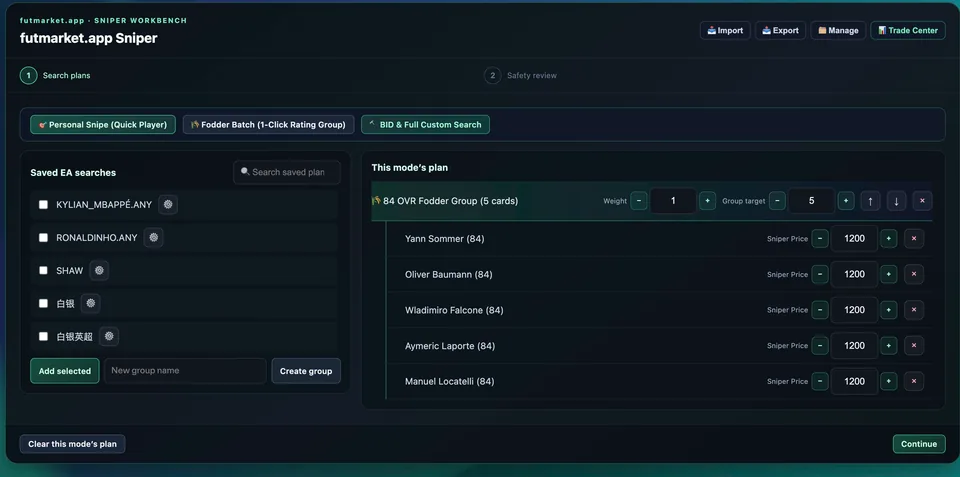
Task: Check the RONALDINHO.ANY saved search
Action: point(43,238)
